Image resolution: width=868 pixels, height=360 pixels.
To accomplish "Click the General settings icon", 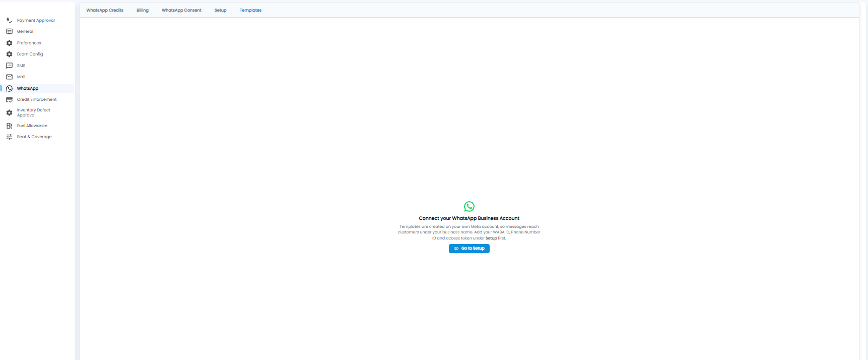I will 9,31.
